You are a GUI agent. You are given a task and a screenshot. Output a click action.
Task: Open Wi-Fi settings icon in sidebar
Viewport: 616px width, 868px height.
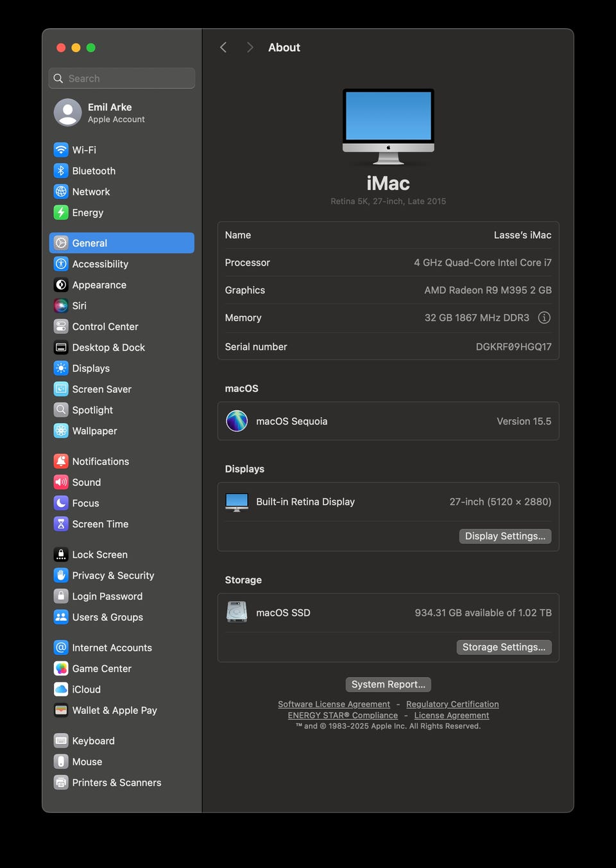(61, 150)
